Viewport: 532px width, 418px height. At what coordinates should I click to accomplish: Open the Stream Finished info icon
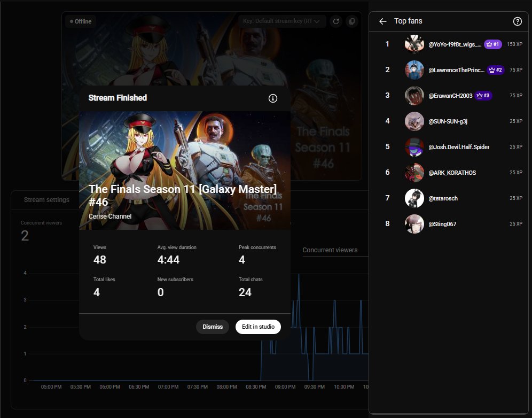click(273, 98)
